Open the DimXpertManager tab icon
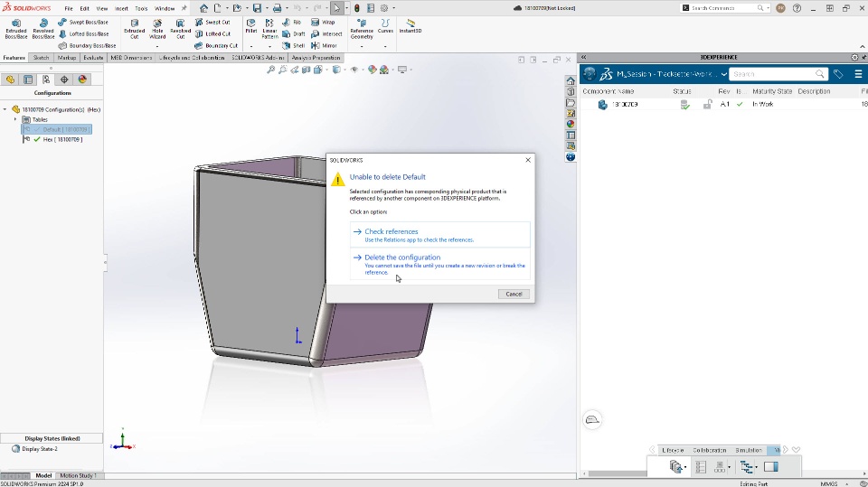868x487 pixels. coord(64,80)
